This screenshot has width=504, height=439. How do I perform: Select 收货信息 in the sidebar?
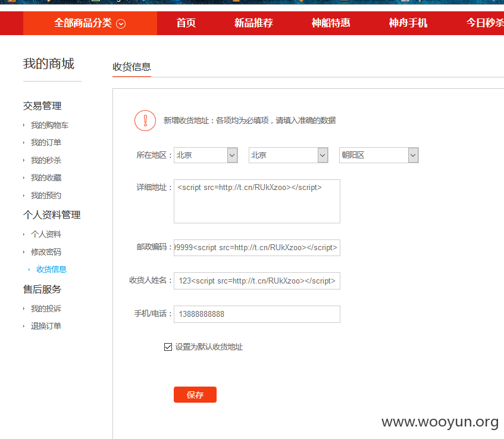click(x=51, y=269)
